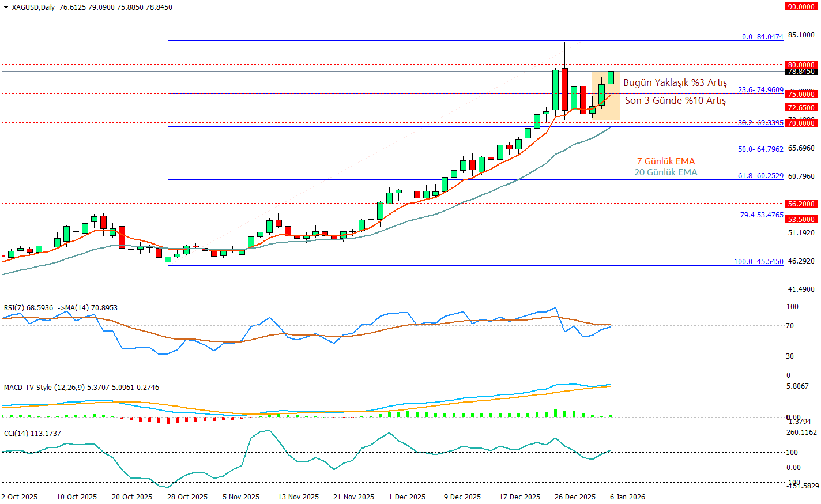Click the CCI(14) indicator title
The image size is (821, 504).
pos(32,434)
